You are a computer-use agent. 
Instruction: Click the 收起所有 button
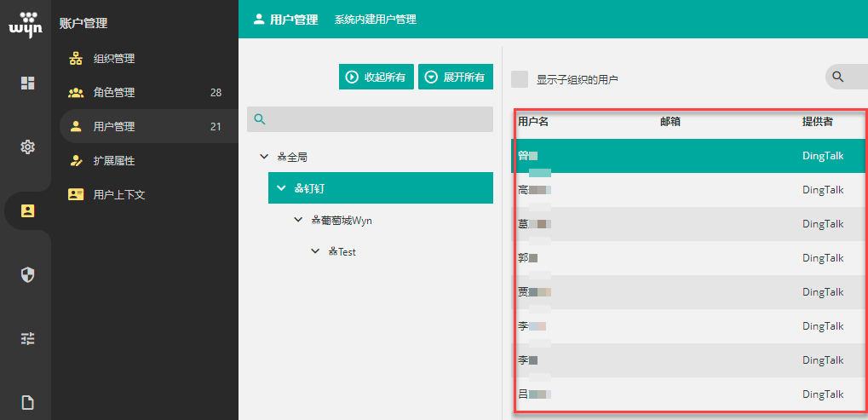click(x=376, y=77)
